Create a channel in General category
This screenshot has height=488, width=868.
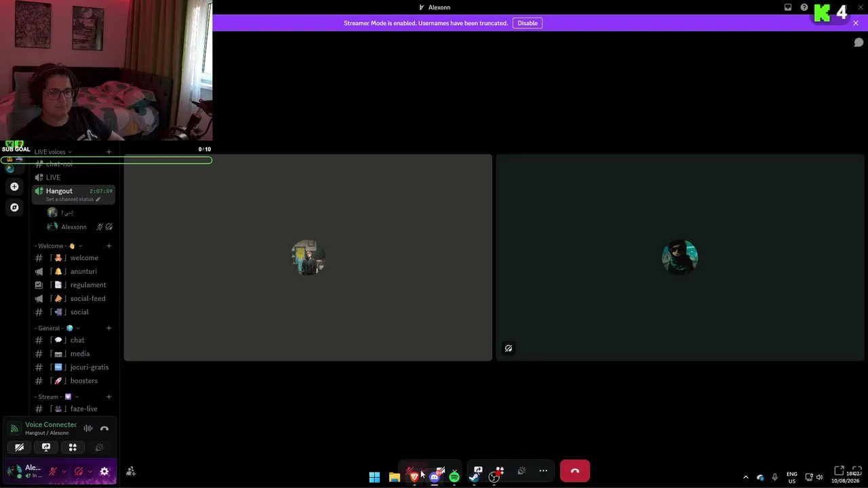[x=108, y=328]
